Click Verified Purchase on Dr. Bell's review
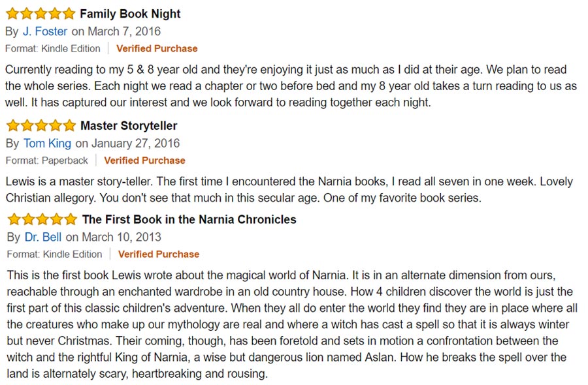Screen dimensions: 588x385 coord(159,254)
